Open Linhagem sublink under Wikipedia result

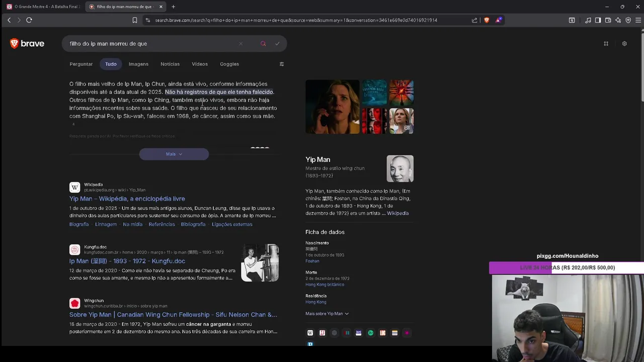(106, 224)
